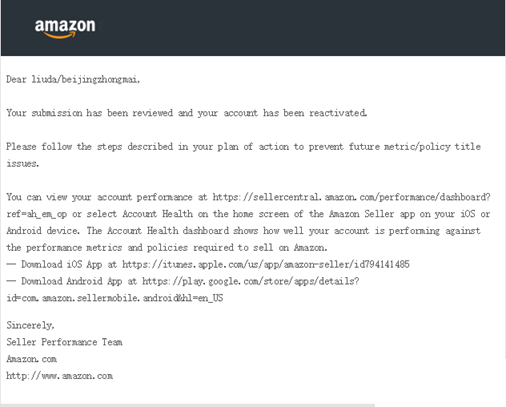Viewport: 506px width, 407px height.
Task: Click the word issues on second line
Action: pyautogui.click(x=23, y=163)
